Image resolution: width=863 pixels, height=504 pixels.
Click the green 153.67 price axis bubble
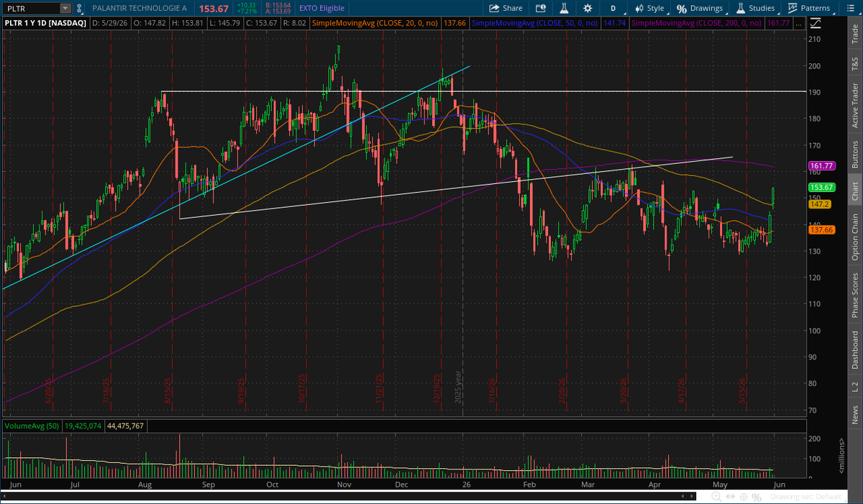coord(821,187)
